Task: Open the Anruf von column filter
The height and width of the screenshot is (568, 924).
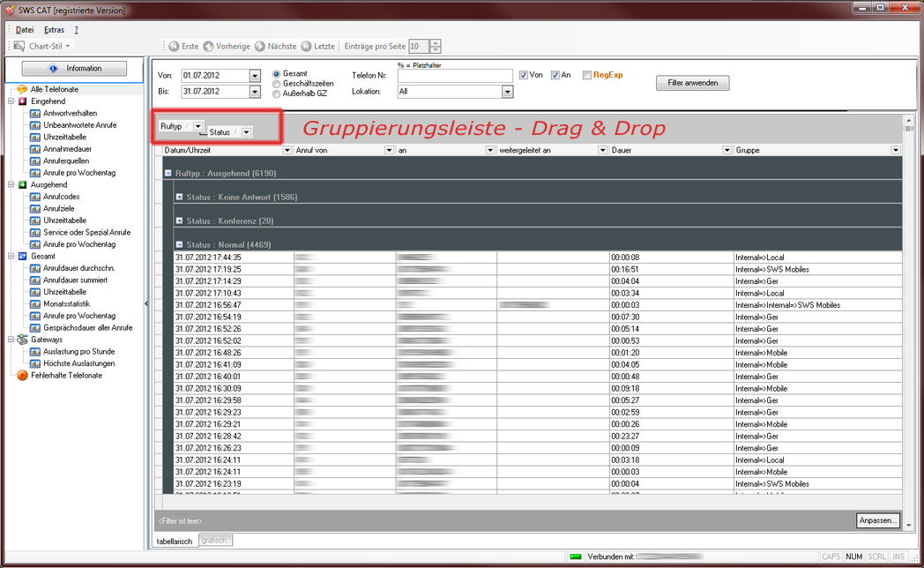Action: [x=389, y=150]
